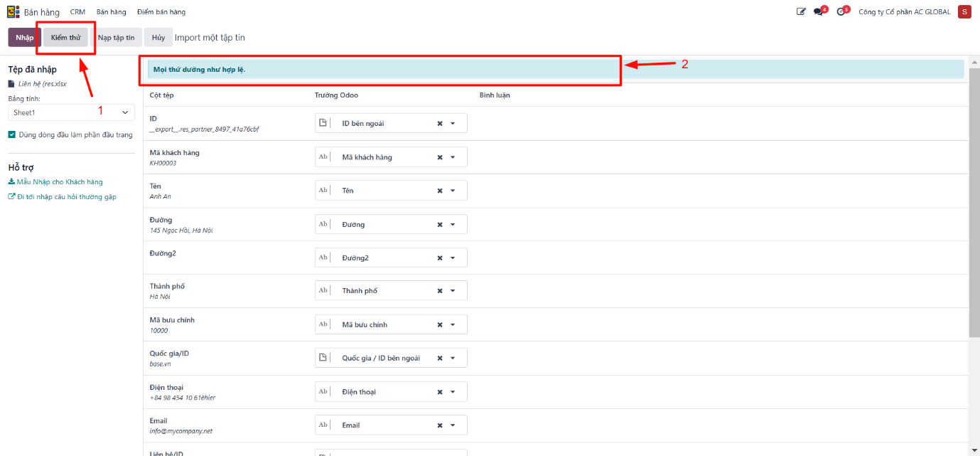Expand the Email Odoo field dropdown

point(453,425)
